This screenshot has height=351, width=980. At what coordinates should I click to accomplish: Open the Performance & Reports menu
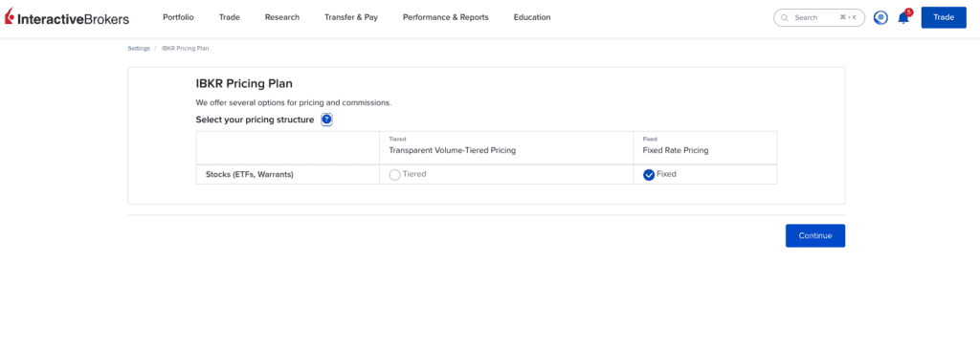click(446, 17)
